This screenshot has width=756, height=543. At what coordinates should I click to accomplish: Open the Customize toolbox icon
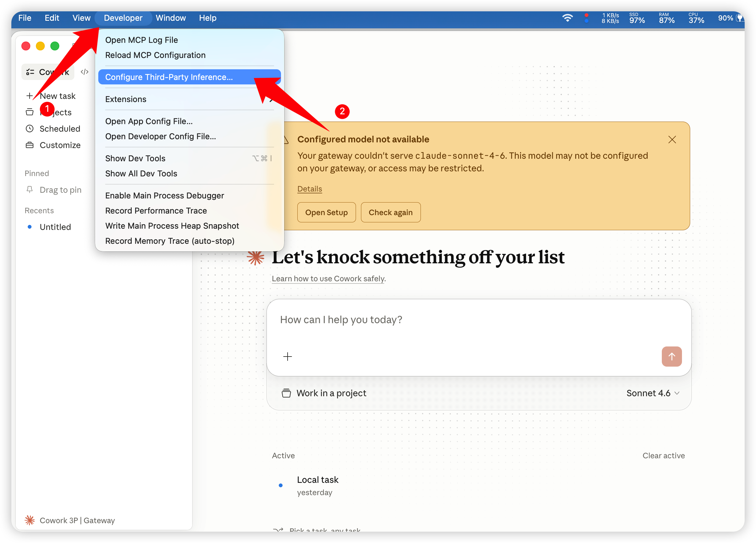point(30,145)
